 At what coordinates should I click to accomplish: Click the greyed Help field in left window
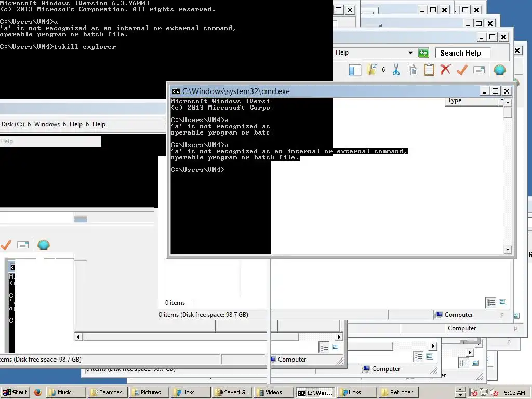[50, 141]
